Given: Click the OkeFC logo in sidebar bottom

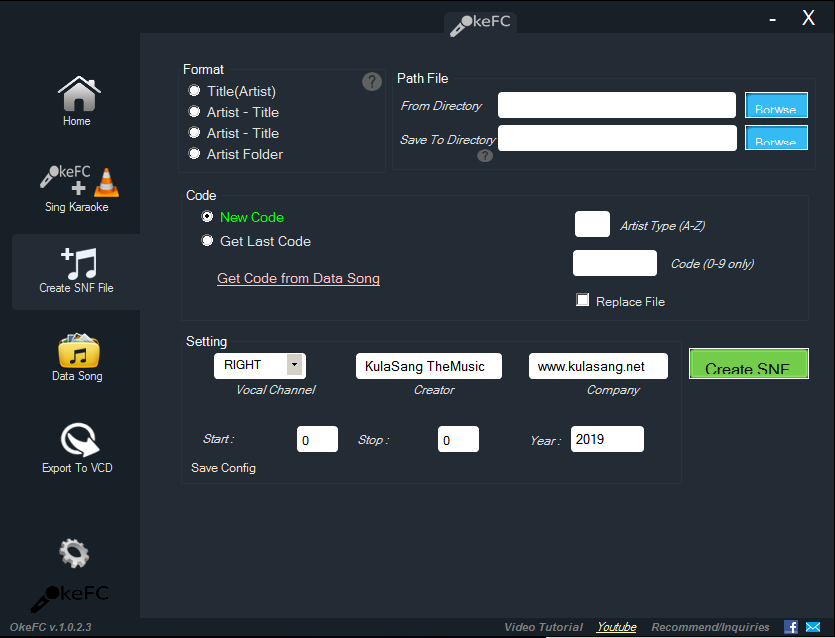Looking at the screenshot, I should click(70, 598).
